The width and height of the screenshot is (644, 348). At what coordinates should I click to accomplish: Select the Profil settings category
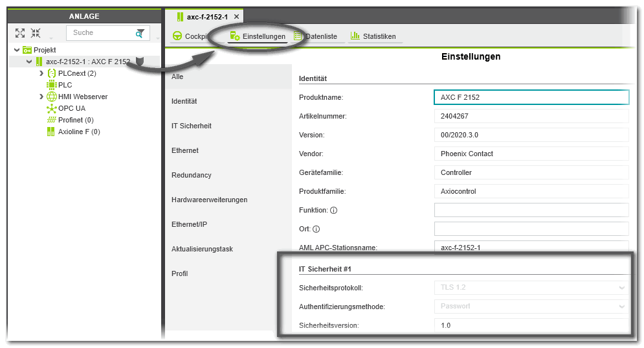point(228,274)
